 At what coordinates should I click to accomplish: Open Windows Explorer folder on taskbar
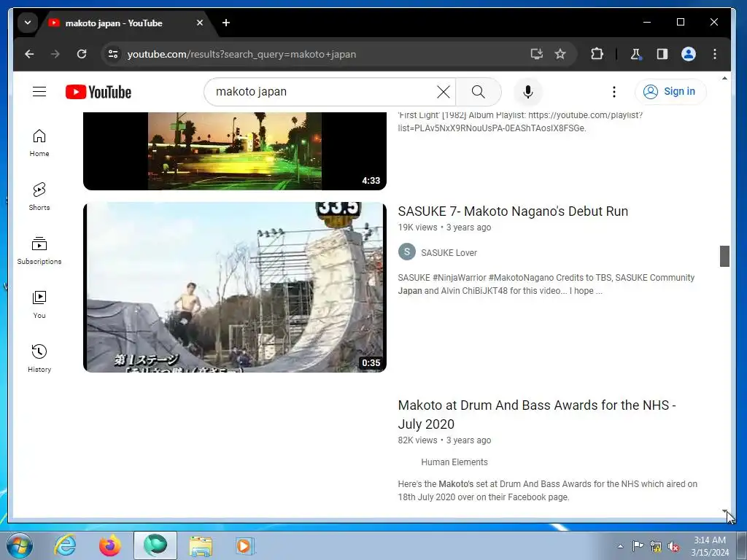pos(201,545)
